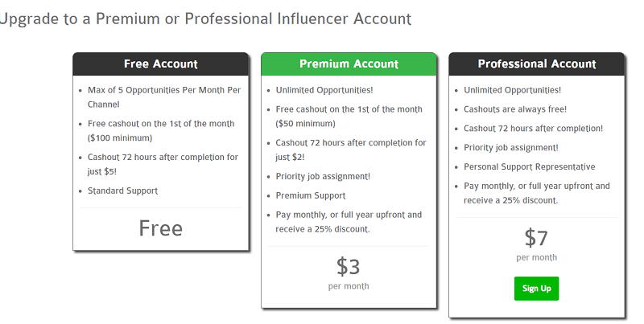Viewport: 644px width, 324px height.
Task: Click 'Unlimited Opportunities!' in the Premium Account card
Action: coord(324,90)
